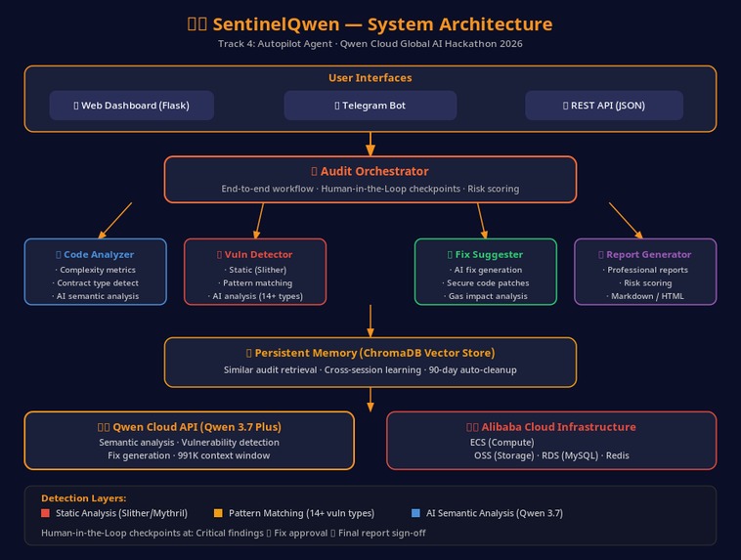
Task: Select Semantic analysis · Vulnerability detection line
Action: [x=189, y=443]
